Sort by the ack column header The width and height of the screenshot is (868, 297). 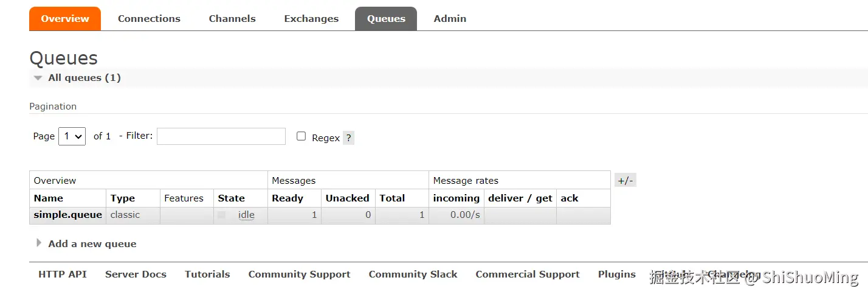coord(570,198)
